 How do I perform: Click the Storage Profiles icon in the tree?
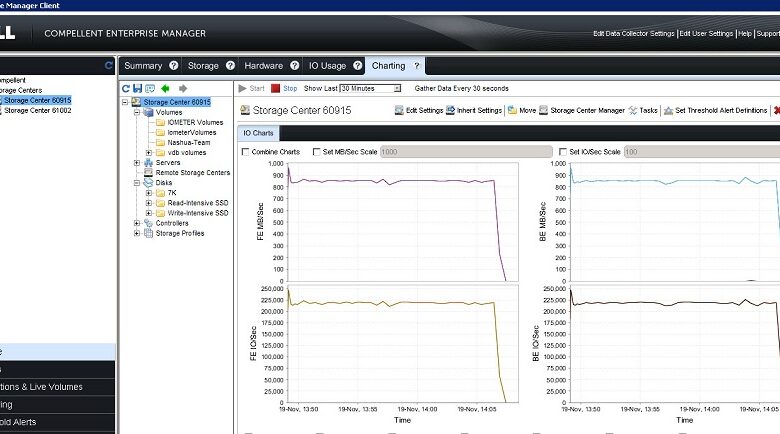click(x=148, y=233)
